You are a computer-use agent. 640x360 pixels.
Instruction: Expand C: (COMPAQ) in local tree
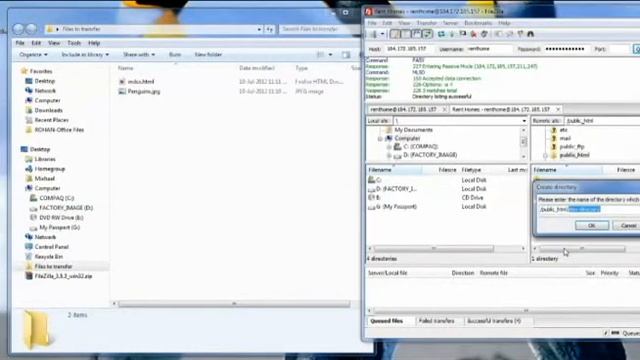[389, 147]
